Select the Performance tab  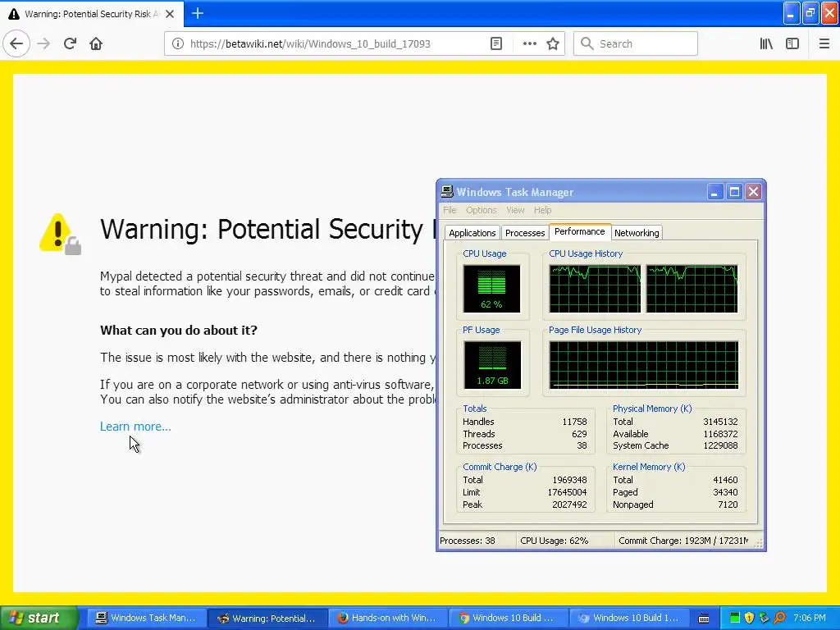click(580, 231)
